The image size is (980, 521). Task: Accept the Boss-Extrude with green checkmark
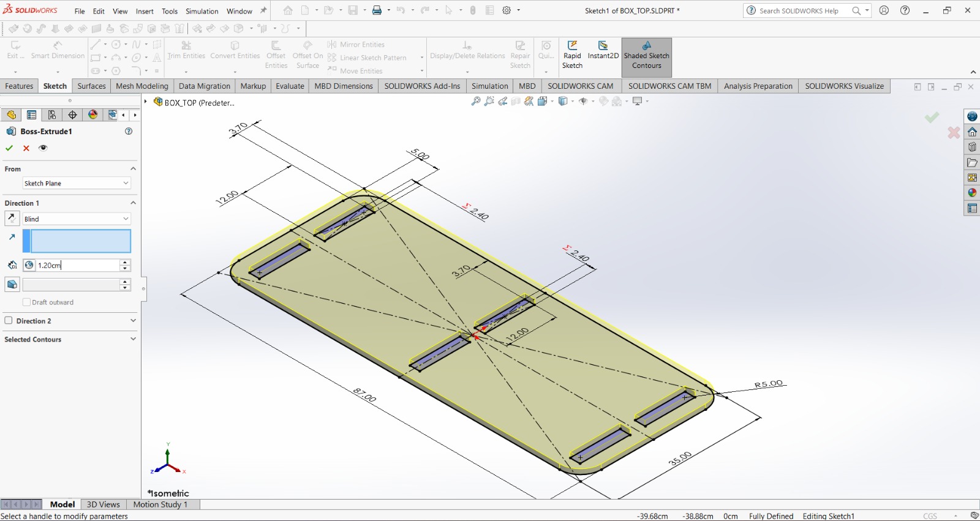(9, 148)
